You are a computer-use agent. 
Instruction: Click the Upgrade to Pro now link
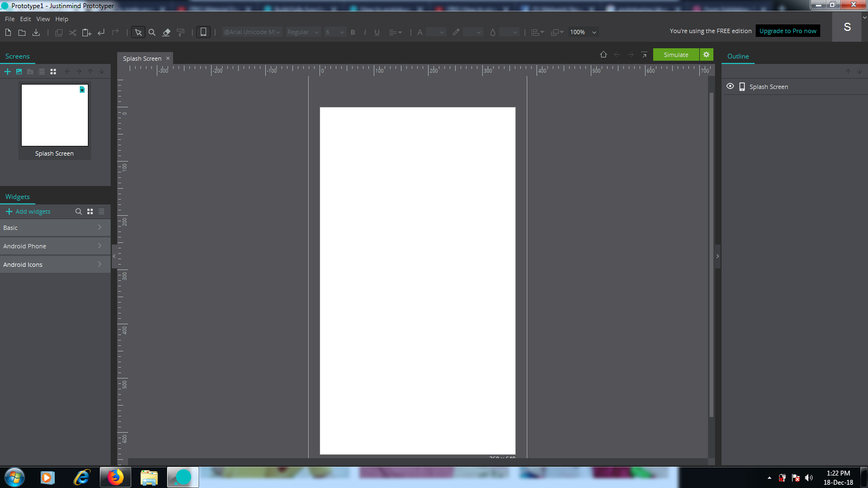[x=788, y=31]
